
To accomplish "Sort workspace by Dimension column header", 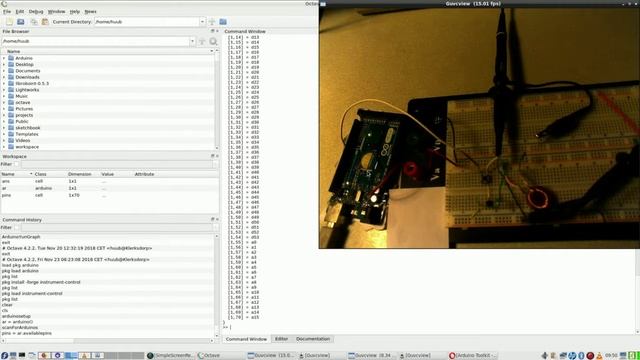I will coord(83,174).
